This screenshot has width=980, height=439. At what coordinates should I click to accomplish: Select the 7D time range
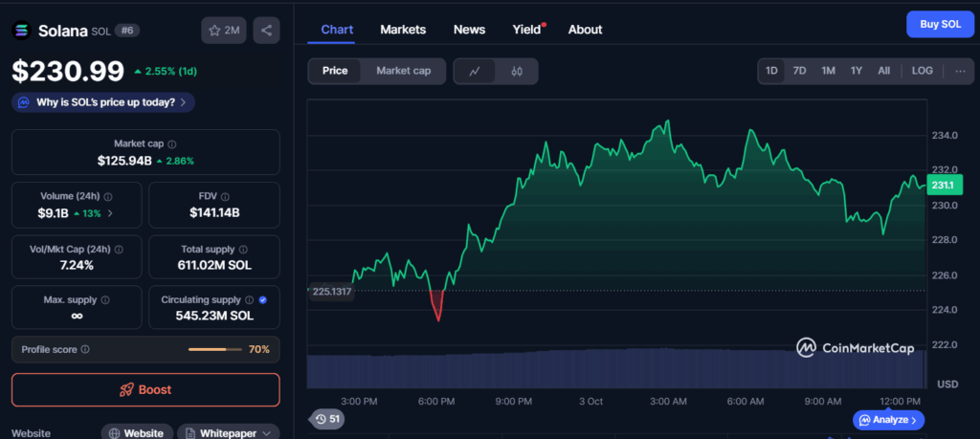tap(799, 71)
